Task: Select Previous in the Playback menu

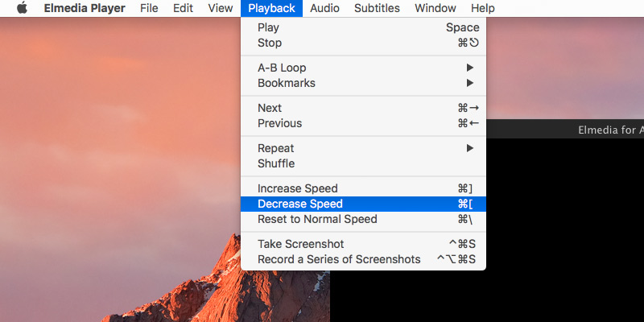Action: pos(363,123)
